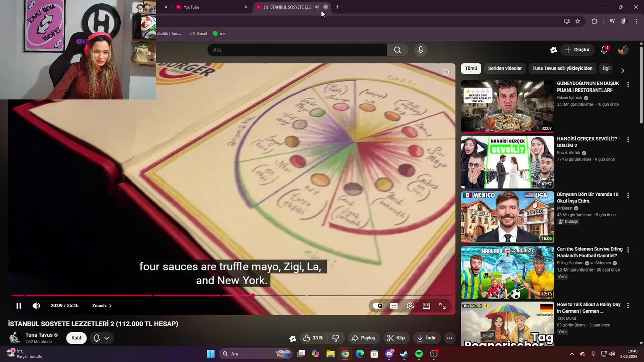Image resolution: width=644 pixels, height=362 pixels.
Task: Click the page vertical scrollbar
Action: [x=641, y=84]
